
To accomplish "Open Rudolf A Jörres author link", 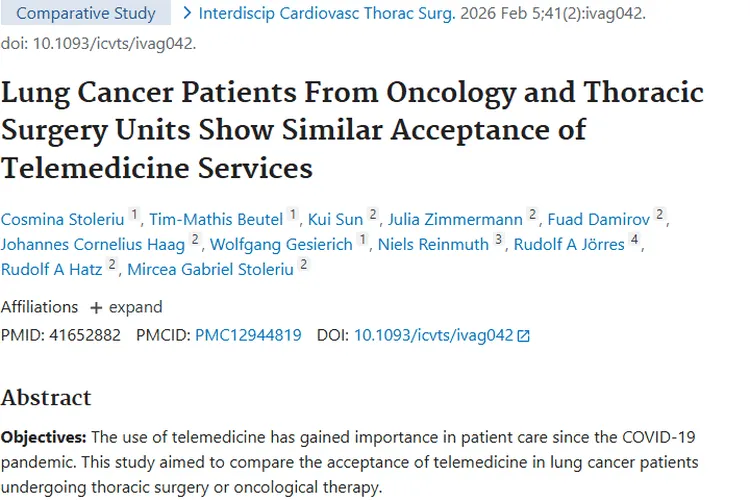I will (x=569, y=243).
